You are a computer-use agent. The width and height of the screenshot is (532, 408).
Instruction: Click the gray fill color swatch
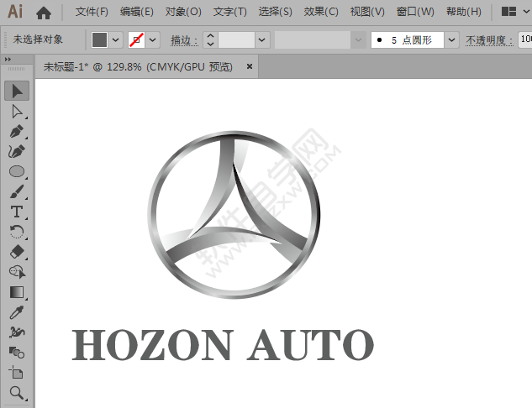(99, 40)
